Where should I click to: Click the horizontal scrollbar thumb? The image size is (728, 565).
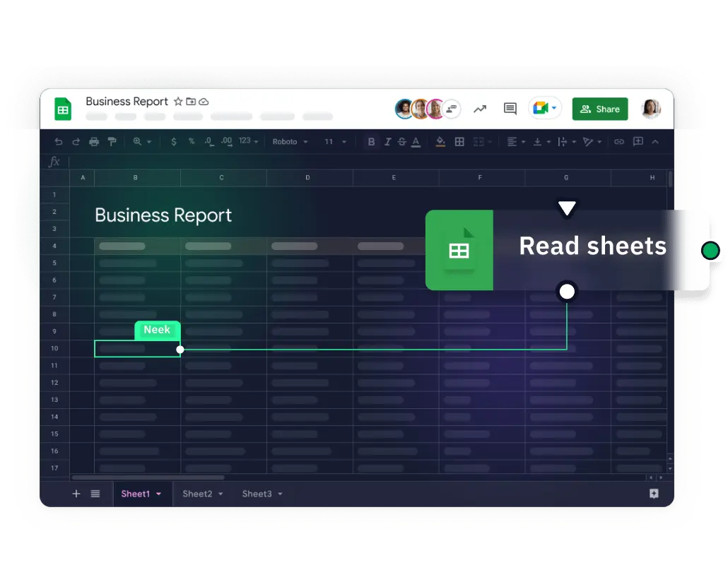(x=148, y=477)
